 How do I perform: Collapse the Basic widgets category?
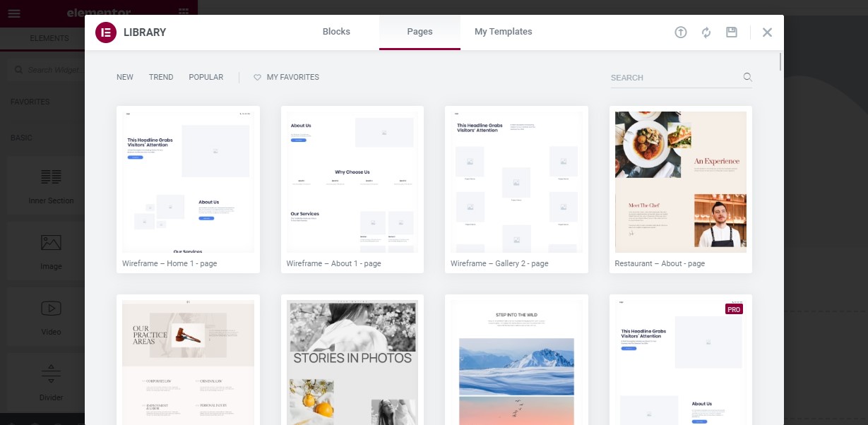[21, 138]
